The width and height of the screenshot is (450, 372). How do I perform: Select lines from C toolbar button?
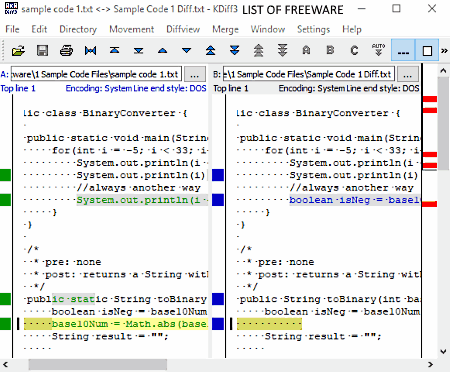tap(354, 50)
